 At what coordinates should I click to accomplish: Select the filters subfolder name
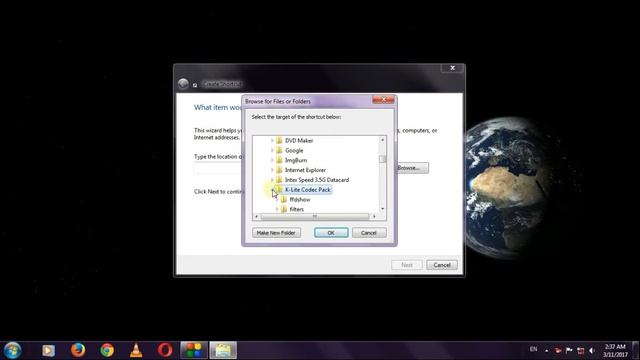297,209
